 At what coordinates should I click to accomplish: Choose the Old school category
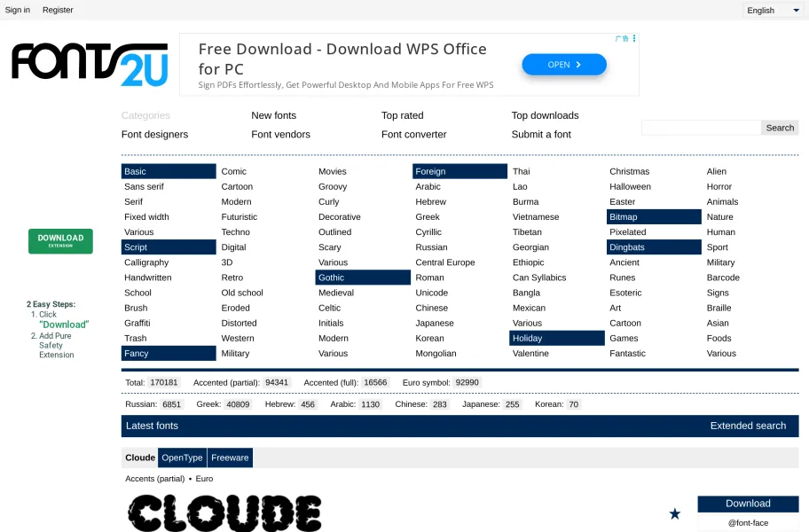point(242,293)
